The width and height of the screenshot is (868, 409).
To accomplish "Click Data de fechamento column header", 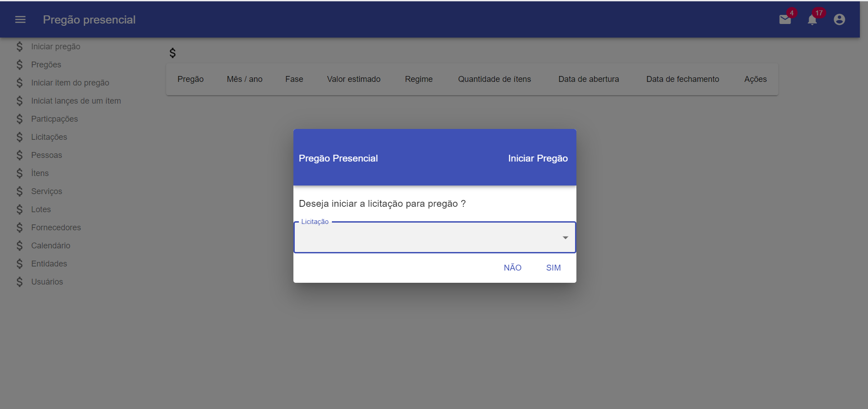I will [x=683, y=79].
